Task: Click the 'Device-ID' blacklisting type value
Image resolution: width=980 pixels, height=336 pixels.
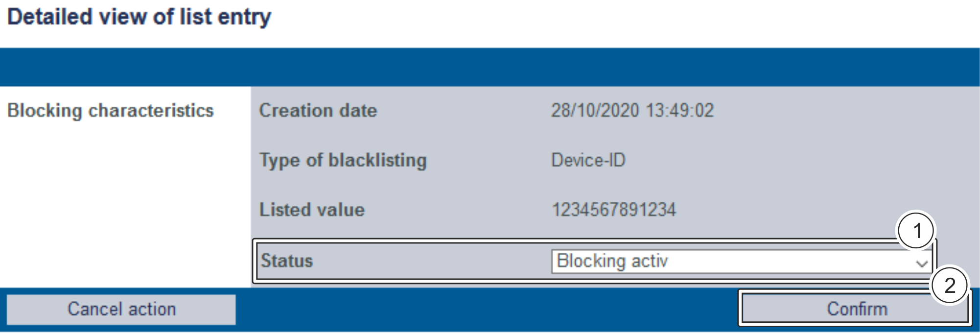Action: [588, 160]
